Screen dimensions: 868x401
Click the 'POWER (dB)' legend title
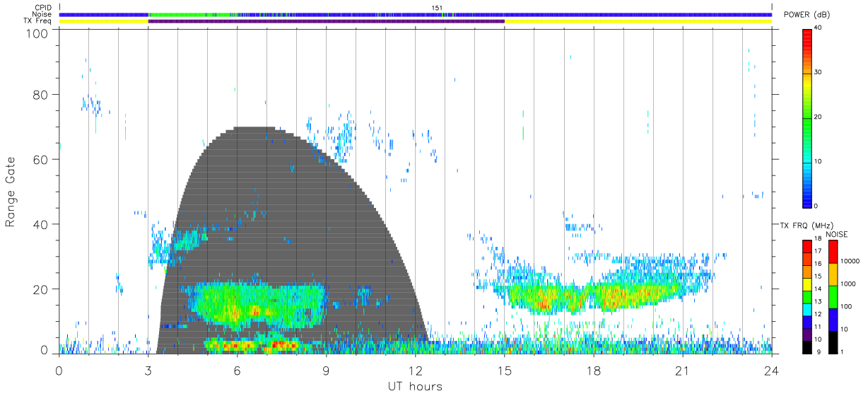[x=806, y=15]
